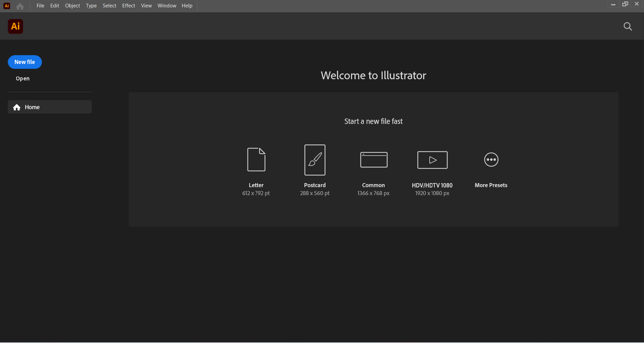Open the Type menu

click(91, 6)
